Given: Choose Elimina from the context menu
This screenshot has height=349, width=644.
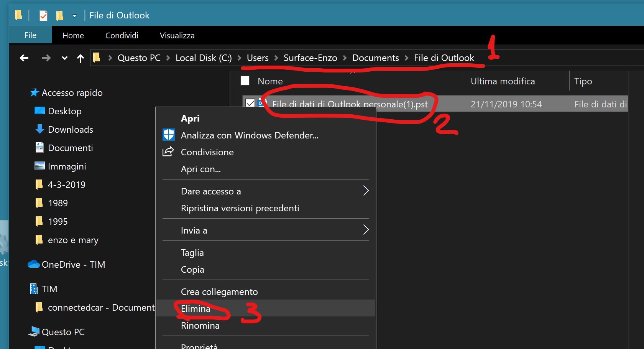Looking at the screenshot, I should pyautogui.click(x=195, y=309).
